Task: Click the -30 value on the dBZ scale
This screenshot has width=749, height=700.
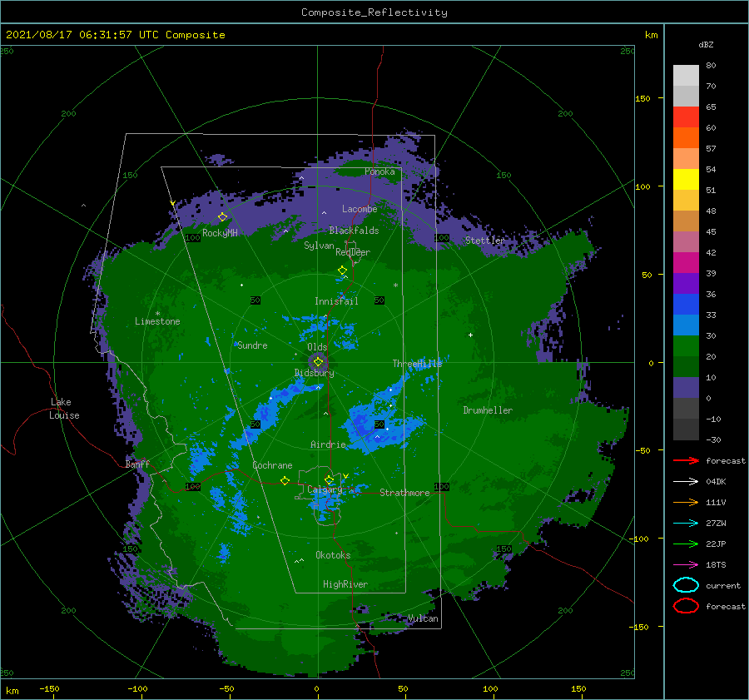Action: [x=713, y=439]
